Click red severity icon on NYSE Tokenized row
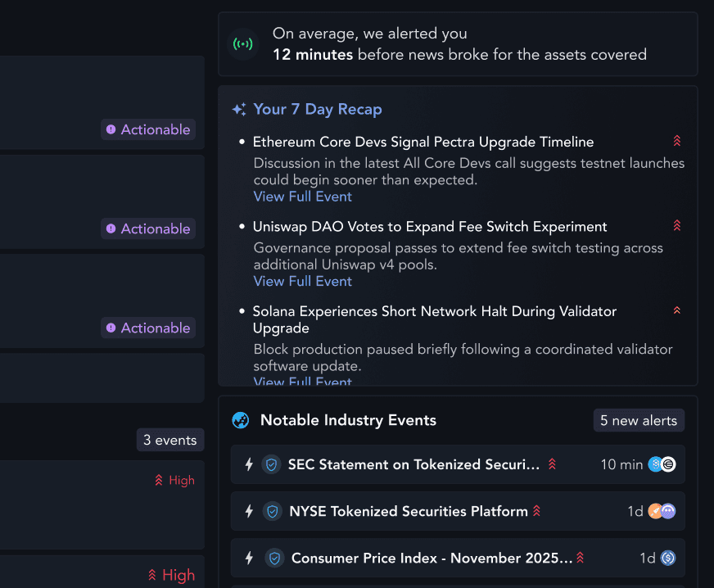 click(x=536, y=511)
